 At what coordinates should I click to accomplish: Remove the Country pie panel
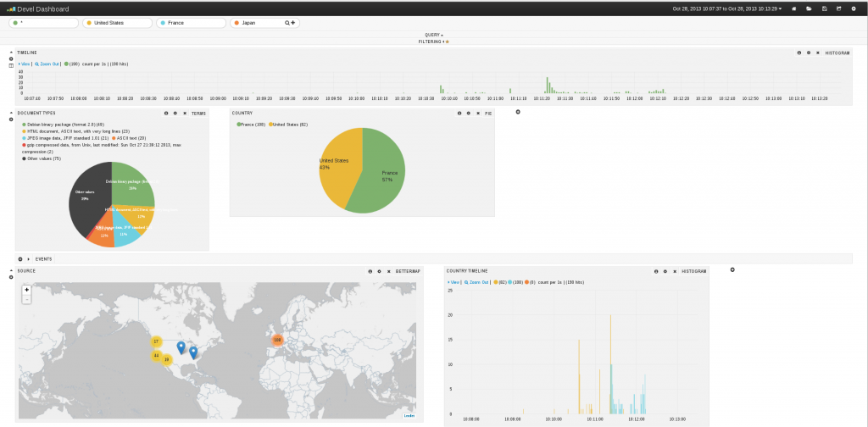click(478, 114)
